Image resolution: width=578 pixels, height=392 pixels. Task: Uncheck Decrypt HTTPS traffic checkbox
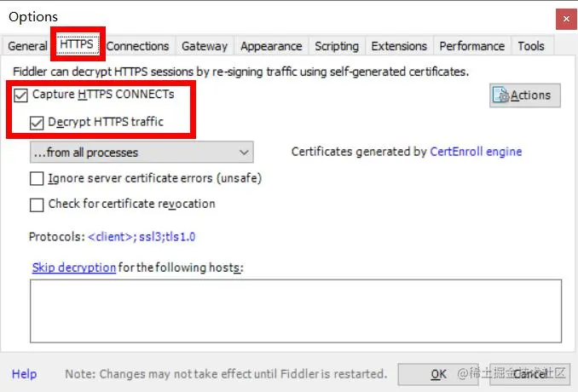click(37, 123)
